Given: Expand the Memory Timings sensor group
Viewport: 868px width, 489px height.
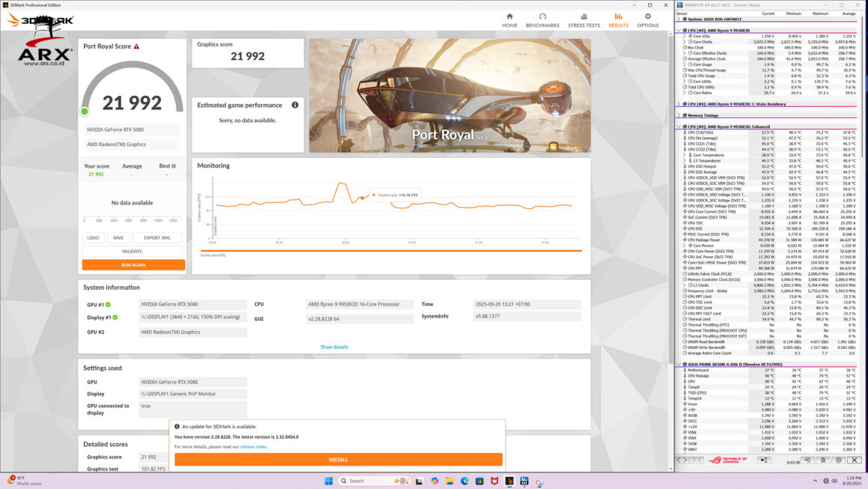Looking at the screenshot, I should (x=679, y=115).
